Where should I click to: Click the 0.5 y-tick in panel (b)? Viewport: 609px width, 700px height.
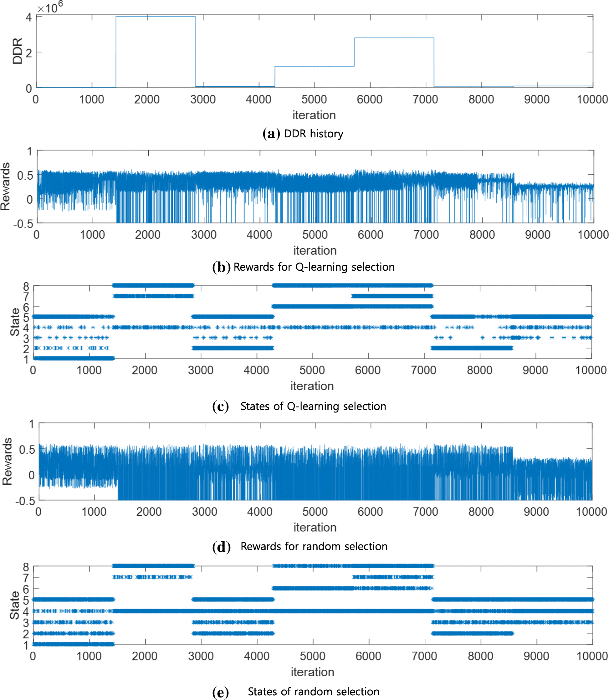(25, 175)
